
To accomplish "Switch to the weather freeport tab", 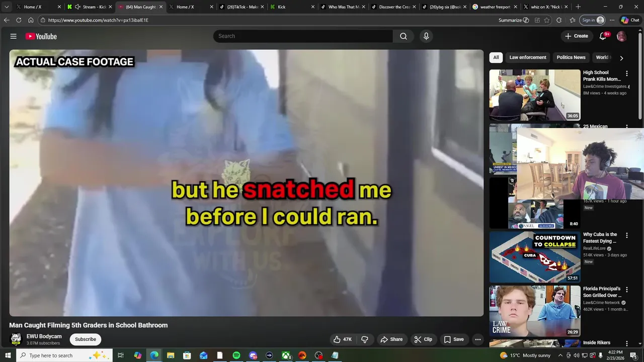I will click(x=495, y=7).
